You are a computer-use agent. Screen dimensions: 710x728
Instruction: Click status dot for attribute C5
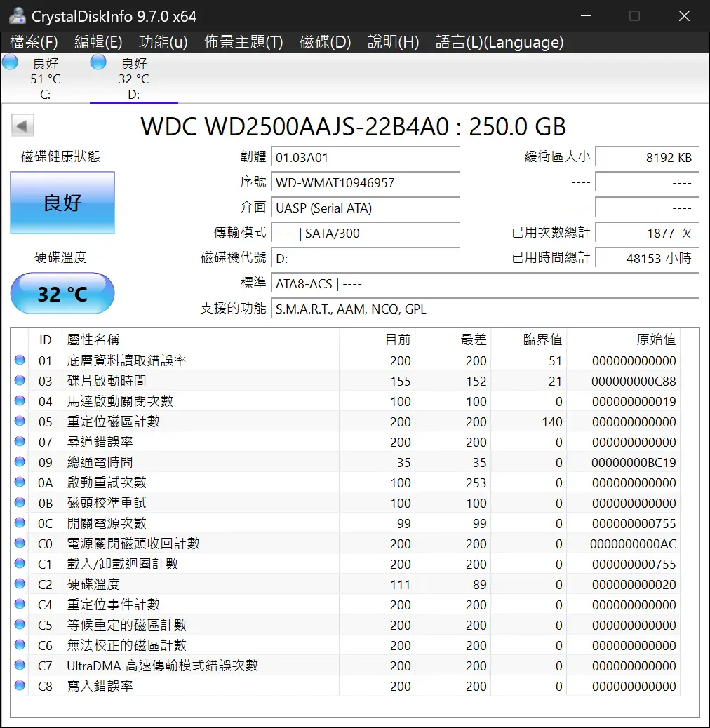click(20, 624)
